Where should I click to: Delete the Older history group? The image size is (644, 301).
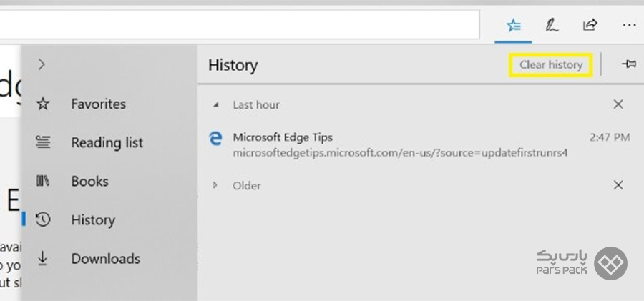click(618, 185)
